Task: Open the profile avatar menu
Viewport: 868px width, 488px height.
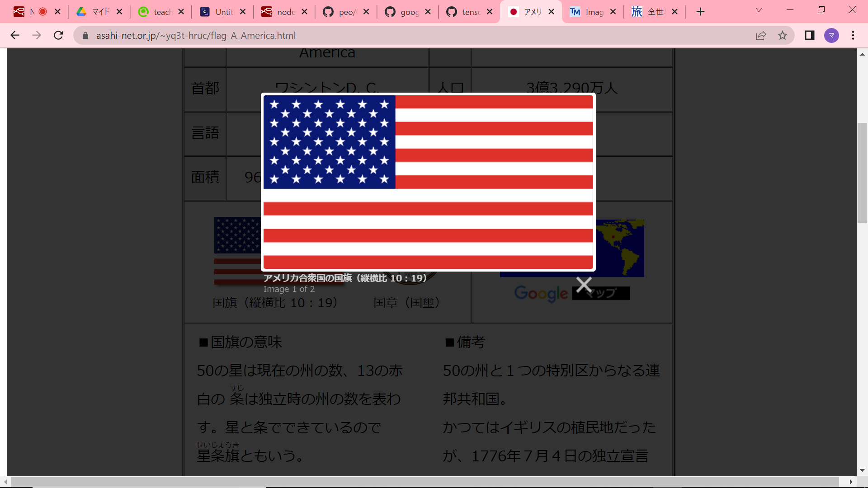Action: click(832, 35)
